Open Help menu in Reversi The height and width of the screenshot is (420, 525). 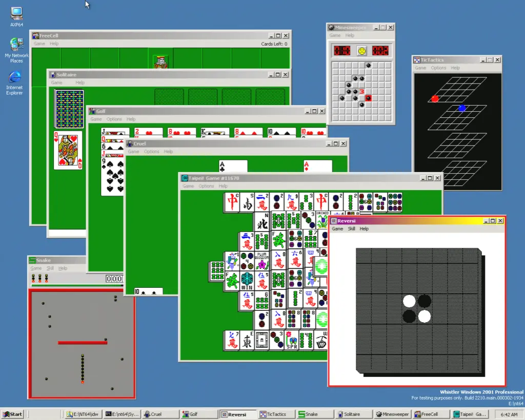coord(364,229)
